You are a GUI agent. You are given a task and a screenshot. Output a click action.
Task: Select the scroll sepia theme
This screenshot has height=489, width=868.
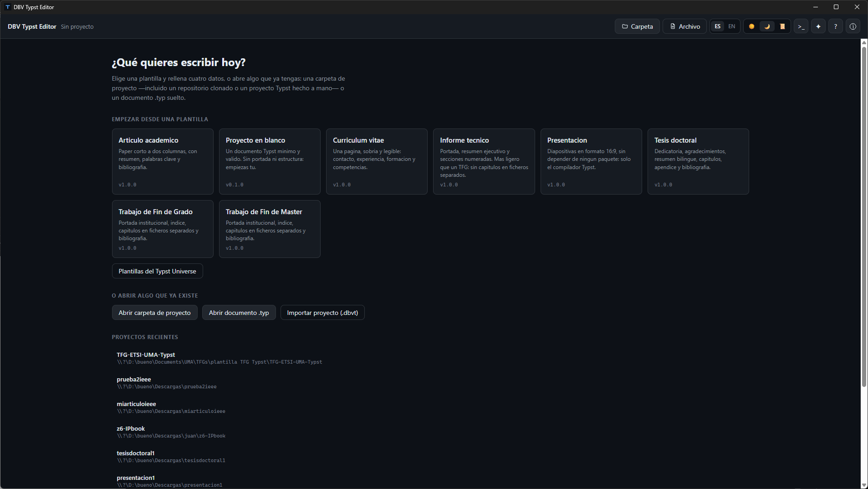click(x=782, y=26)
